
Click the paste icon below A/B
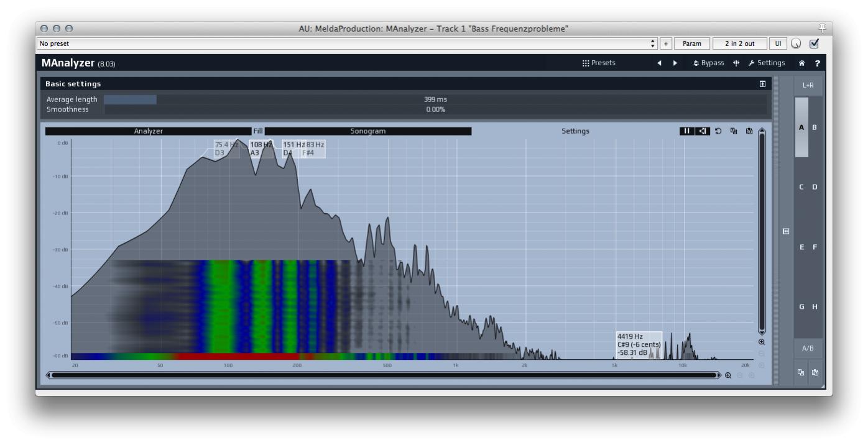tap(815, 372)
